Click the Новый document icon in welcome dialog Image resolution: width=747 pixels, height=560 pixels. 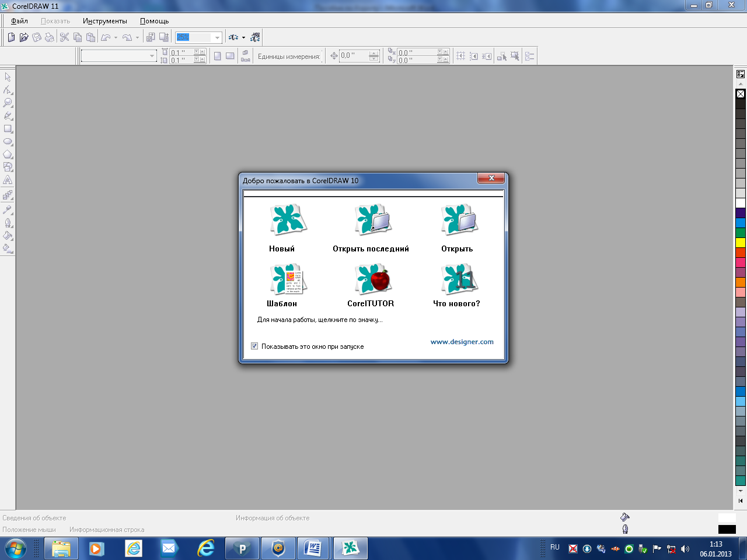click(288, 220)
